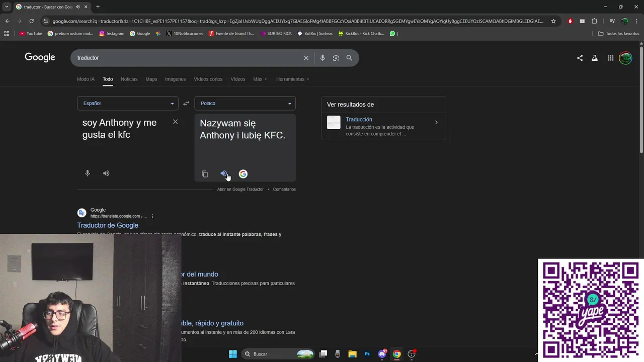Reload the page with refresh icon

pos(31,21)
